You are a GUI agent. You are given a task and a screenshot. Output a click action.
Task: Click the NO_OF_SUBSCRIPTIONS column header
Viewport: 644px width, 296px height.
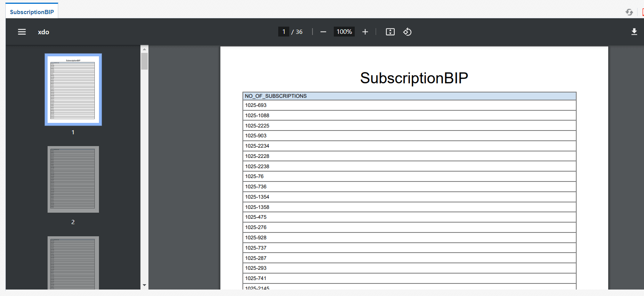[410, 96]
